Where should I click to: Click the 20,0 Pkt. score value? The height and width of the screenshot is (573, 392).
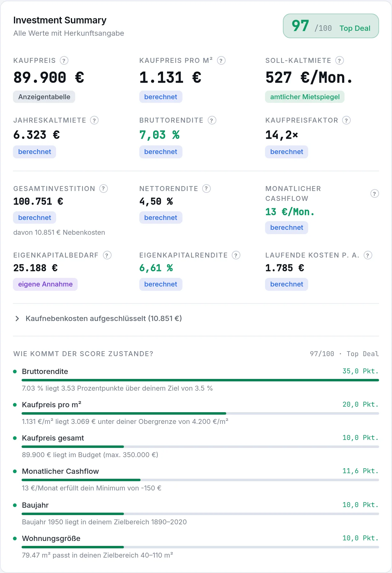[x=361, y=404]
